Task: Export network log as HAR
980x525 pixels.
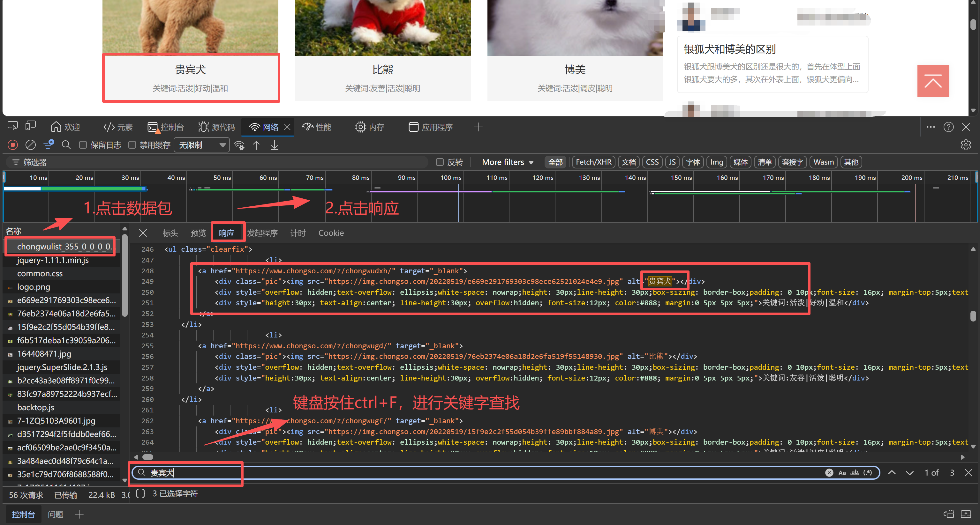Action: click(274, 144)
